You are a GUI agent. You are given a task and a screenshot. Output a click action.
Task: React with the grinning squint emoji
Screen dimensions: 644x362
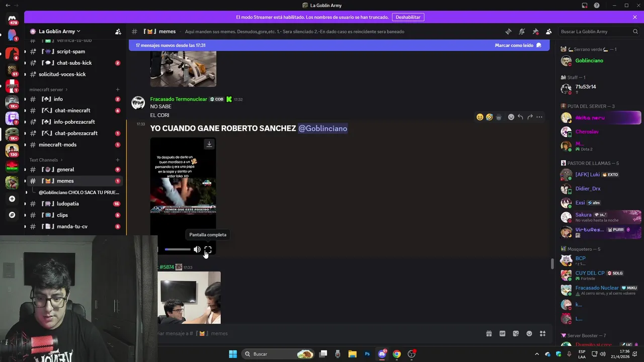click(480, 117)
